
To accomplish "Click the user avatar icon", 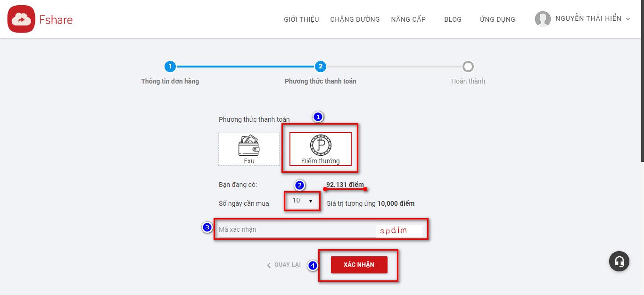I will pyautogui.click(x=543, y=19).
